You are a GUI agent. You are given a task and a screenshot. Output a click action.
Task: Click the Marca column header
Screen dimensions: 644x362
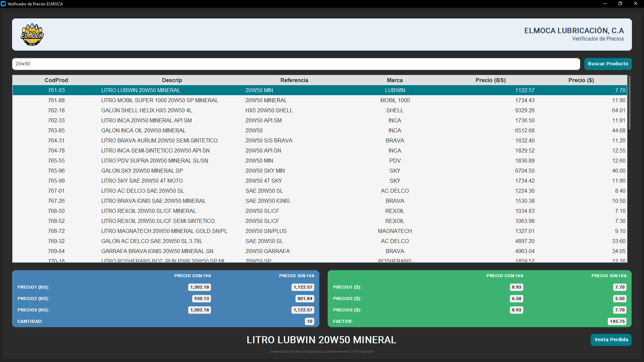click(x=394, y=80)
